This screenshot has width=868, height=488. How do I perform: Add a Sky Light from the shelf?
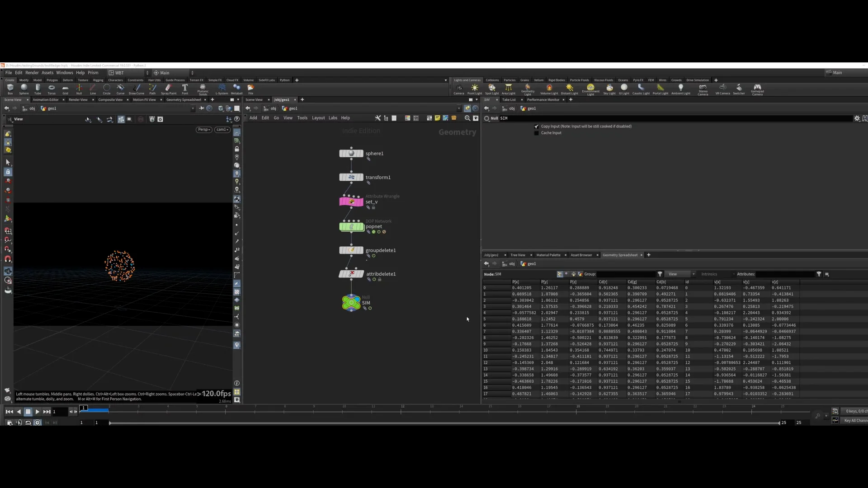tap(609, 89)
